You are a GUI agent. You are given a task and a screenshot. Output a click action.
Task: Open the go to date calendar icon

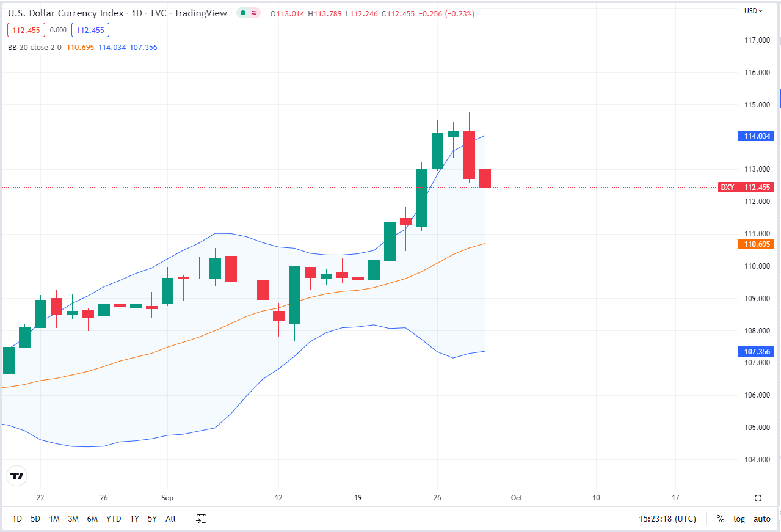(x=202, y=519)
